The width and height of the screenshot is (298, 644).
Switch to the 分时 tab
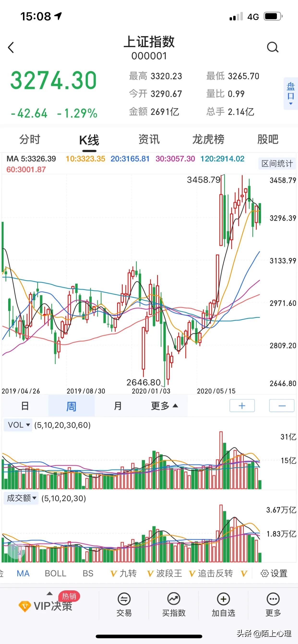tap(30, 139)
